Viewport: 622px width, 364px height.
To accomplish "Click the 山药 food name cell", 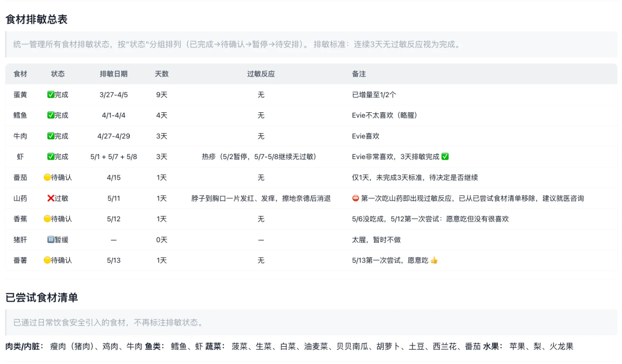I will [20, 198].
